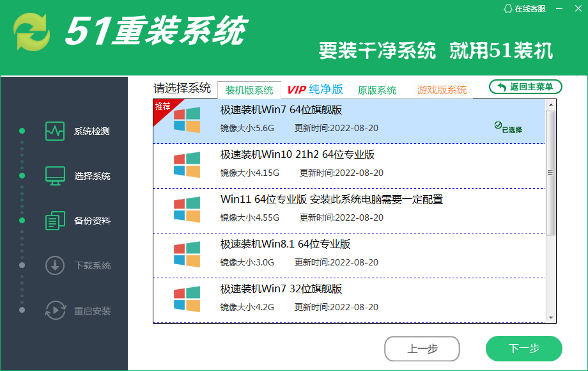Click update time of Win10 21h2 row
Image resolution: width=588 pixels, height=371 pixels.
point(342,173)
